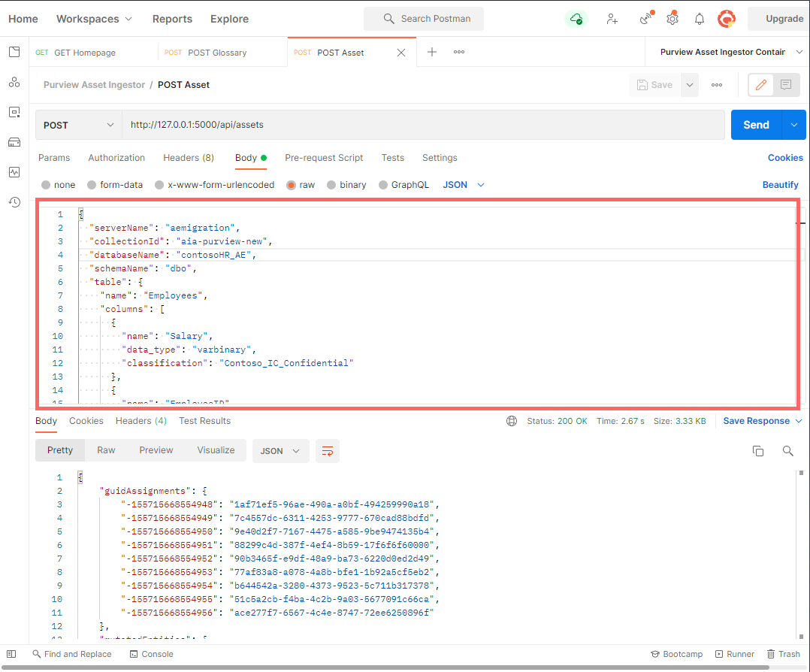This screenshot has height=672, width=810.
Task: Open Environments icon in left sidebar
Action: (x=14, y=112)
